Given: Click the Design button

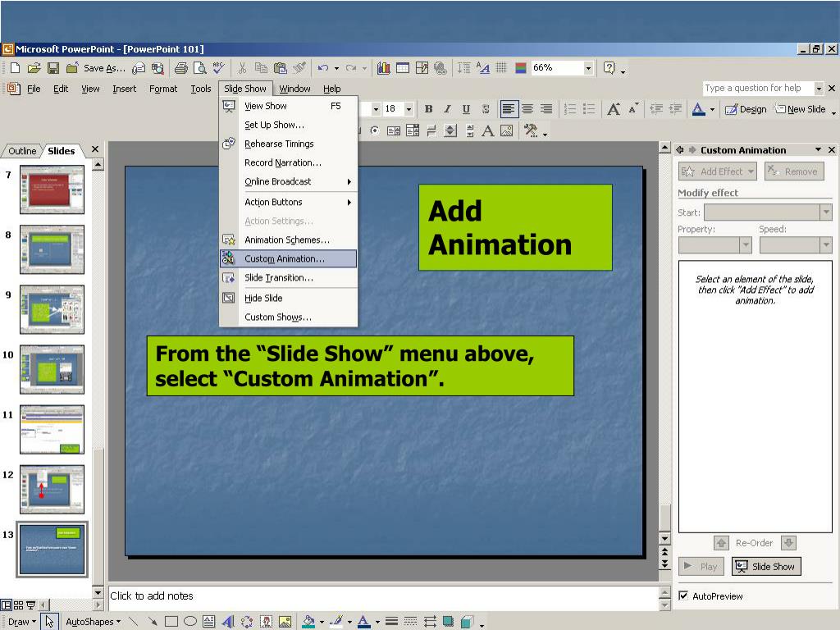Looking at the screenshot, I should coord(746,109).
